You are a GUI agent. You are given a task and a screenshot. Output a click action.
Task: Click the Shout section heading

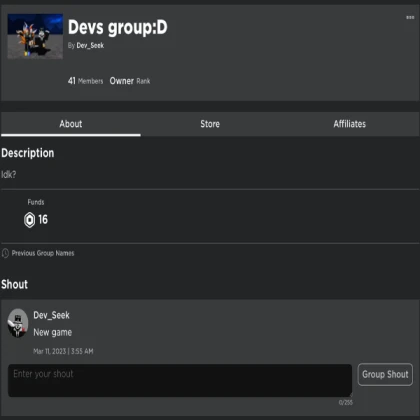(x=14, y=284)
